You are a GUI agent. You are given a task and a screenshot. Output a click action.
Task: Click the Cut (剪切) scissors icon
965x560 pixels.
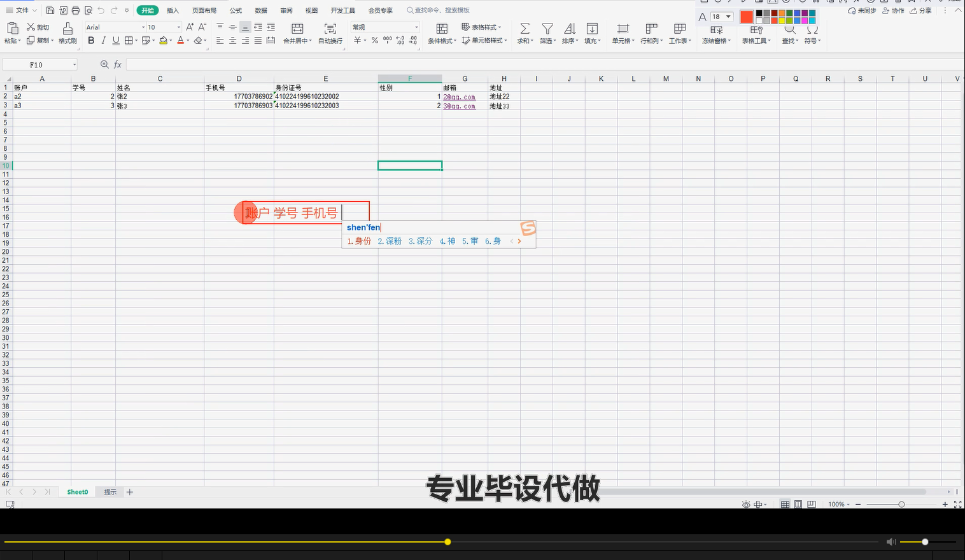click(31, 27)
